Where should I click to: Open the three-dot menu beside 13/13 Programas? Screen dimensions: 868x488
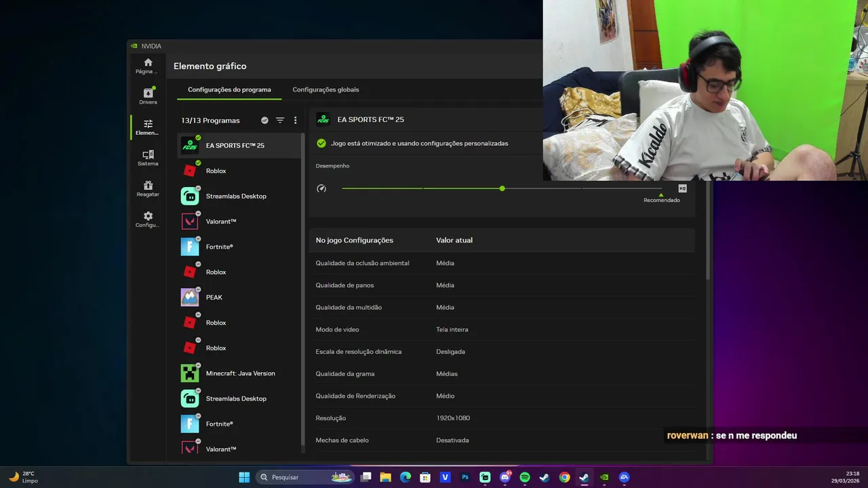click(295, 120)
